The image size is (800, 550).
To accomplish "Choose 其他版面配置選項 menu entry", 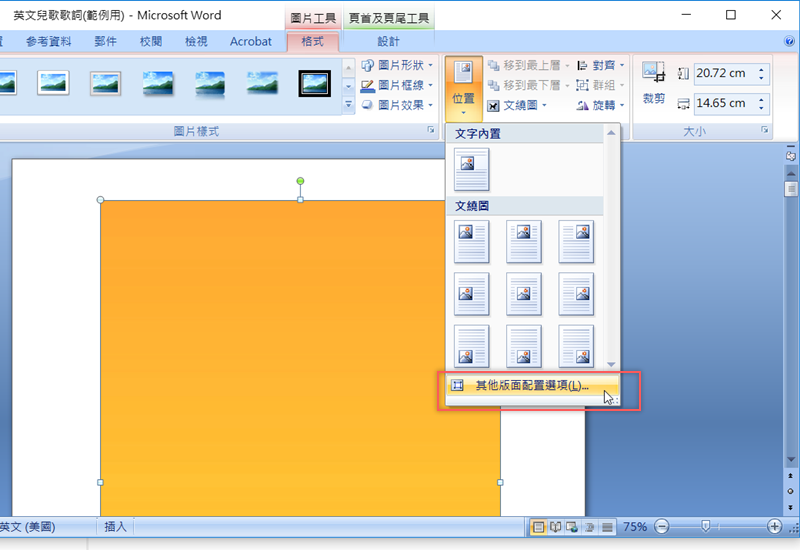I will coord(532,386).
